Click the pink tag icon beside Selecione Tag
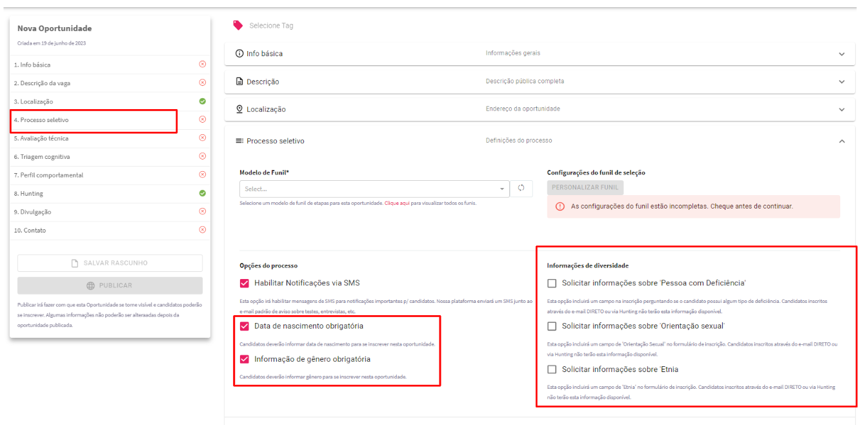Viewport: 868px width, 425px height. point(238,25)
